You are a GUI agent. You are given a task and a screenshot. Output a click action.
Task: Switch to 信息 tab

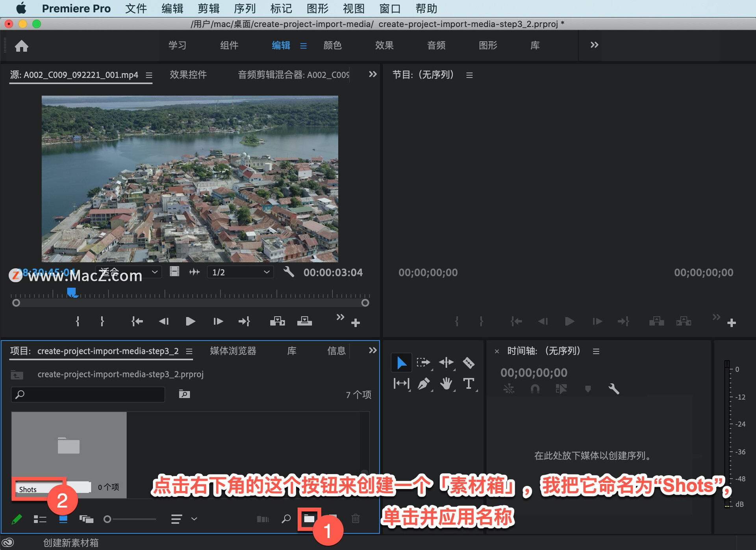pos(336,351)
